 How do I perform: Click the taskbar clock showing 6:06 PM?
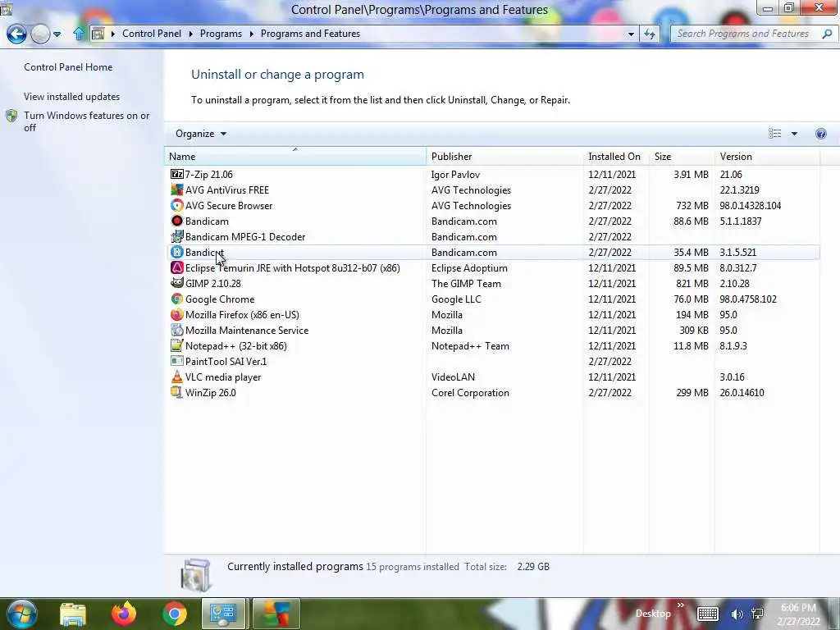click(798, 614)
